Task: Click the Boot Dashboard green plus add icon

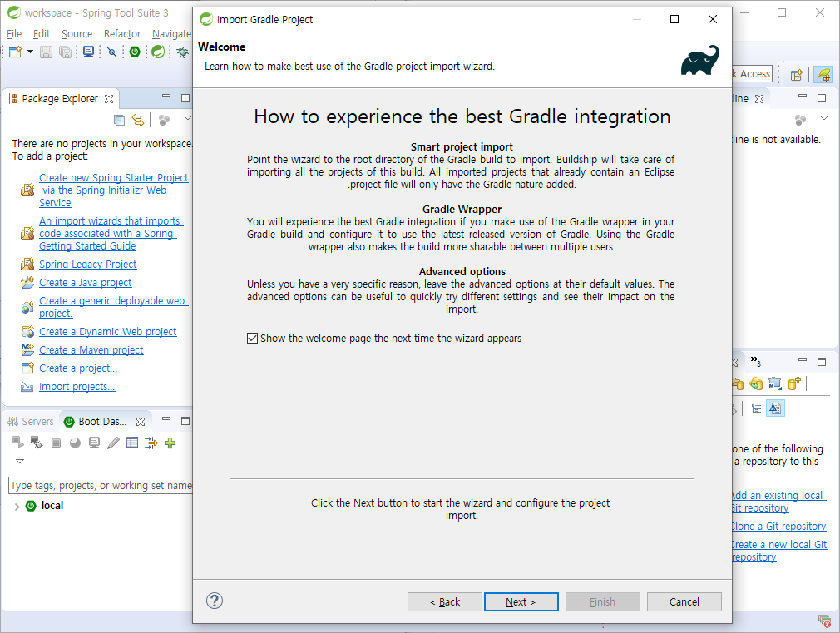Action: 170,443
